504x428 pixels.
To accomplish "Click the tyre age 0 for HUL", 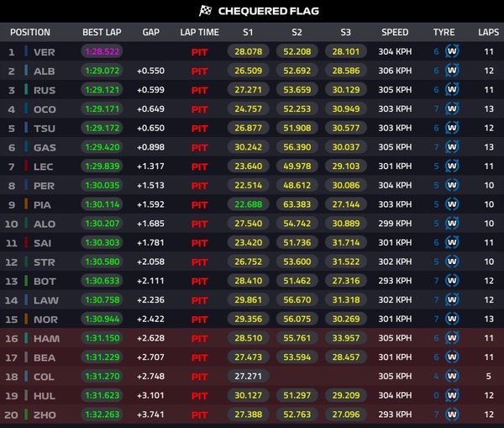I will [436, 395].
